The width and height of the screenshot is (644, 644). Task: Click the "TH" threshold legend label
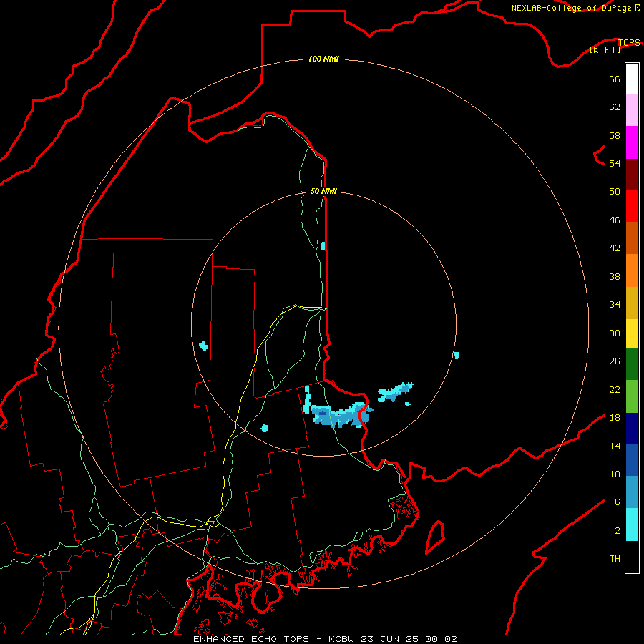pyautogui.click(x=615, y=558)
